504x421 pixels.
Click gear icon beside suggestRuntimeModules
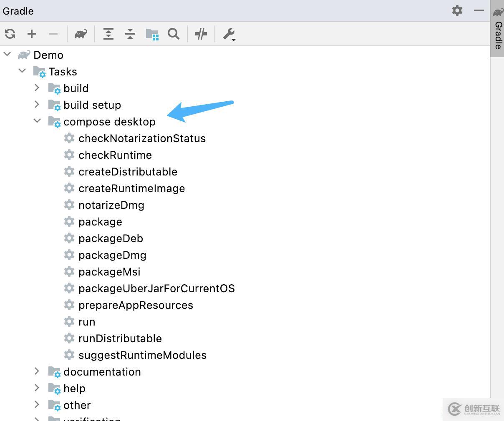pos(69,355)
